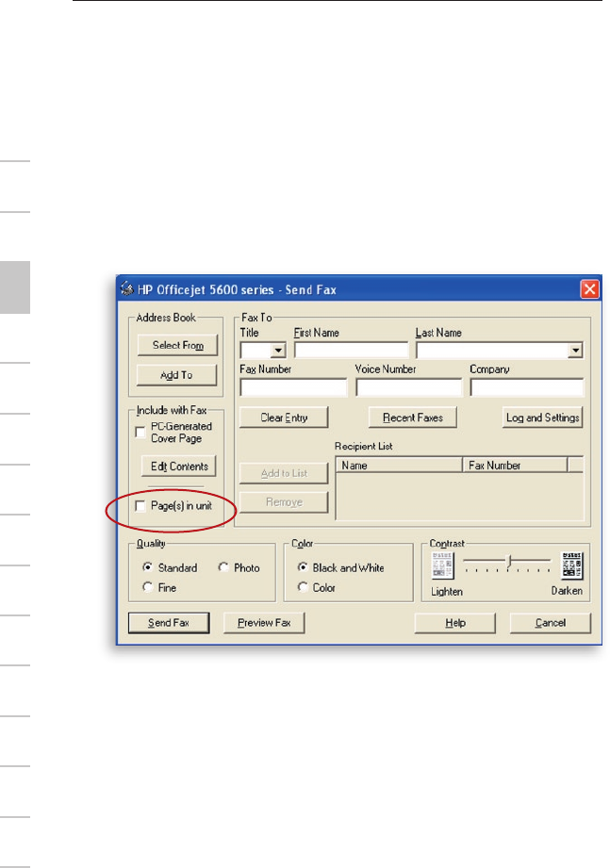Click into the First Name field
Image resolution: width=610 pixels, height=868 pixels.
[352, 351]
